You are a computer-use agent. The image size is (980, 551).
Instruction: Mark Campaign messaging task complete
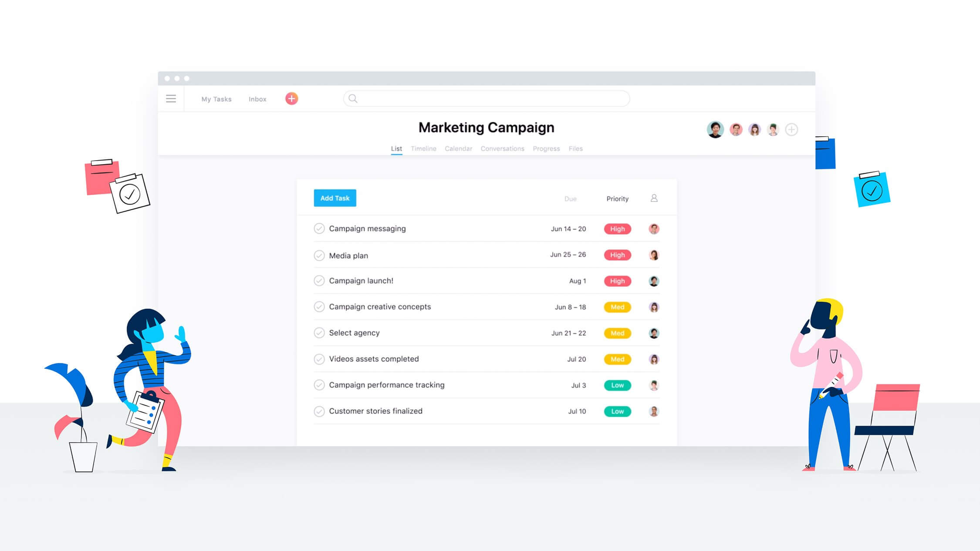(319, 228)
